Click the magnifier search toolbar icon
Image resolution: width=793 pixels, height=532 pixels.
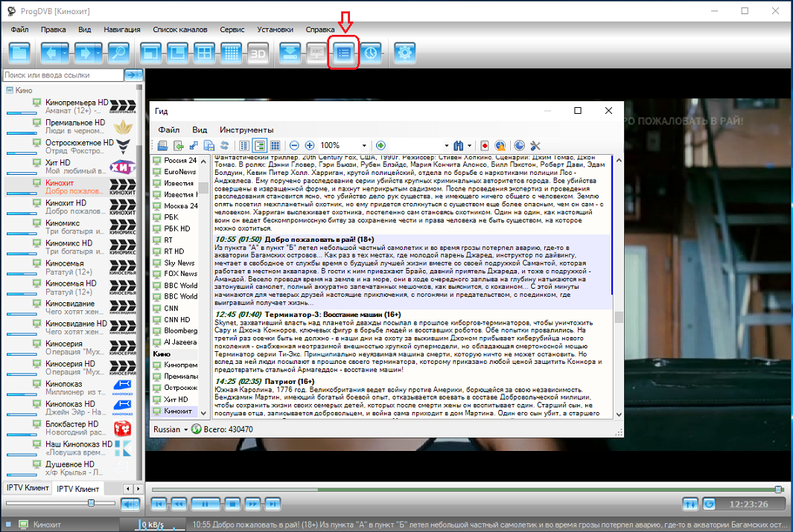click(118, 53)
